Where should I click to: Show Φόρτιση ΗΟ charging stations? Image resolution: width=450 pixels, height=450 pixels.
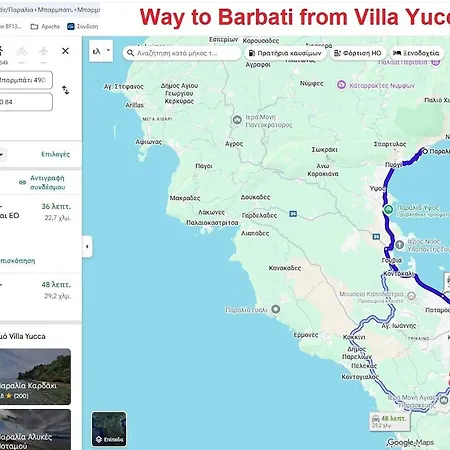tap(358, 53)
